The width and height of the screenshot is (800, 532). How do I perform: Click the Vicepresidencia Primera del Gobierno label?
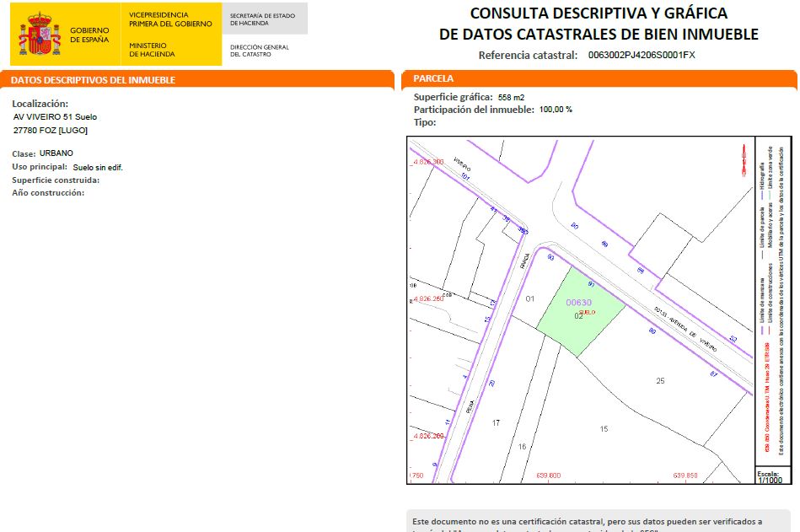click(x=170, y=19)
